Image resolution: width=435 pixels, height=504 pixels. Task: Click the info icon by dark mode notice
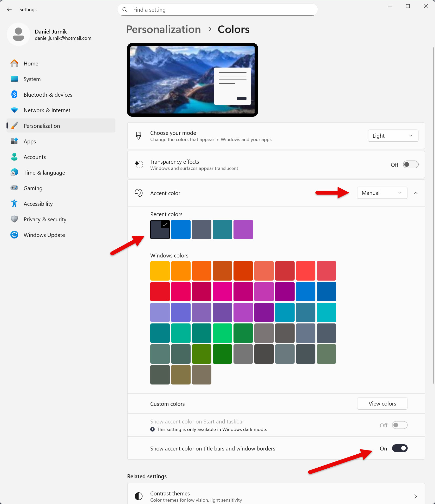click(152, 429)
